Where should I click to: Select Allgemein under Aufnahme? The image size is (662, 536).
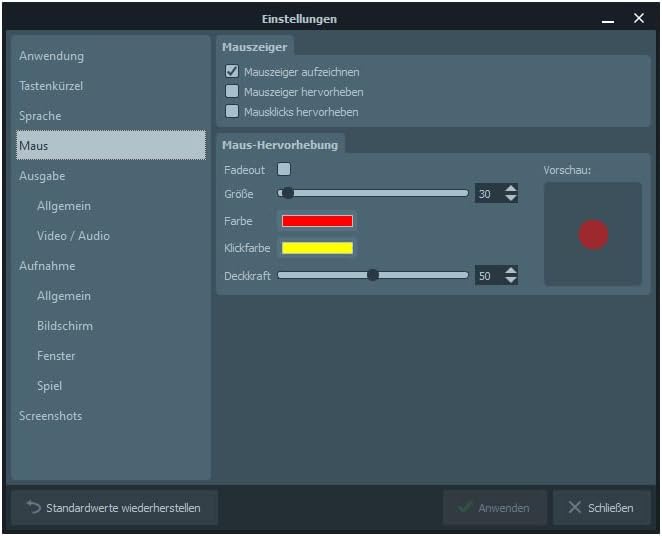[111, 295]
